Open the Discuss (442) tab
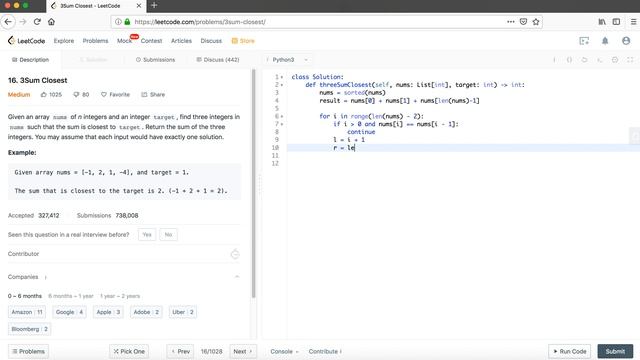Image resolution: width=640 pixels, height=360 pixels. [218, 60]
